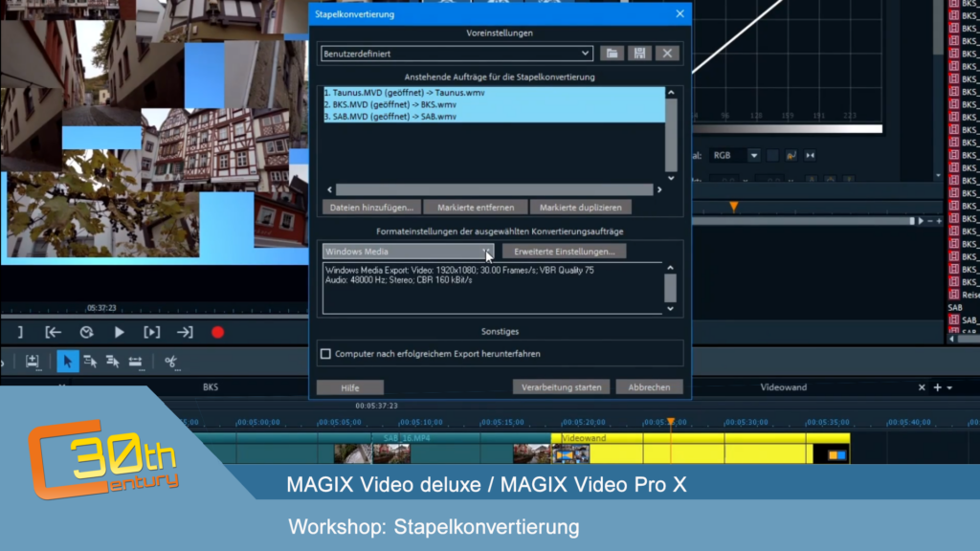Click the orange curve icon beside RGB
The image size is (980, 551).
pyautogui.click(x=791, y=156)
